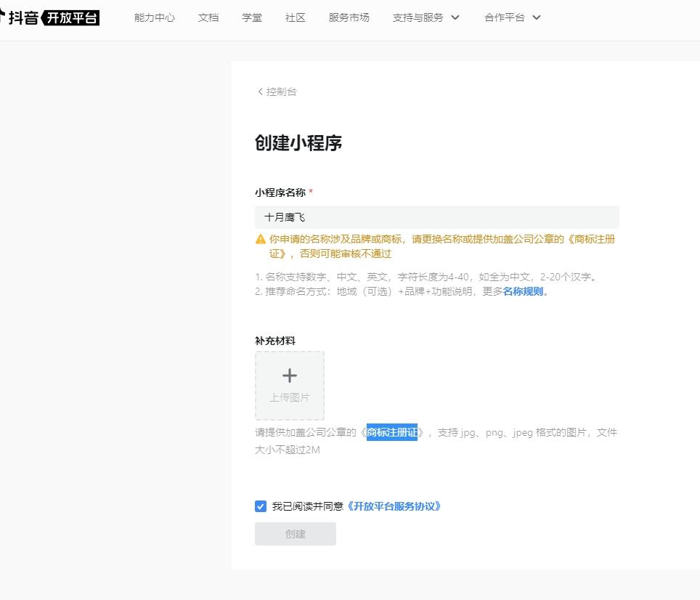The image size is (700, 600).
Task: Click the highlighted 商标注册证 text
Action: tap(392, 433)
